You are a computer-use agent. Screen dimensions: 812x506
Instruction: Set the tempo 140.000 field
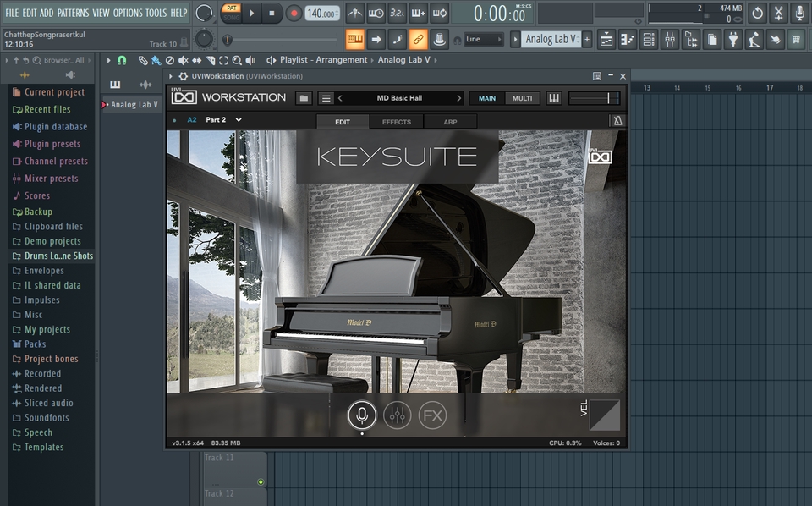pos(322,14)
